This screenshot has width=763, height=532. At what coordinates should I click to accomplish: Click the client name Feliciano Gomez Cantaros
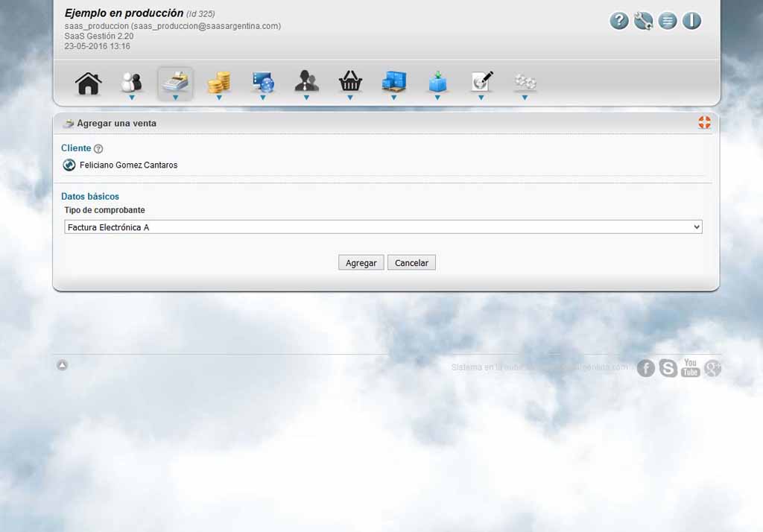(128, 165)
